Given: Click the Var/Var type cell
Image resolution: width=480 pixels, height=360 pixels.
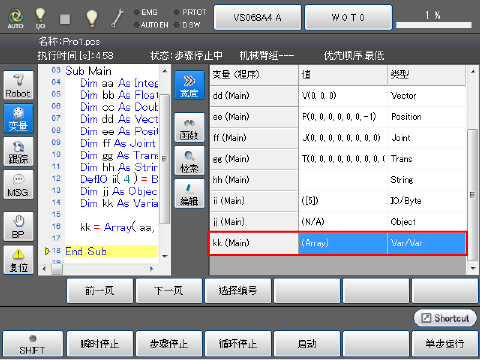Looking at the screenshot, I should click(x=427, y=243).
